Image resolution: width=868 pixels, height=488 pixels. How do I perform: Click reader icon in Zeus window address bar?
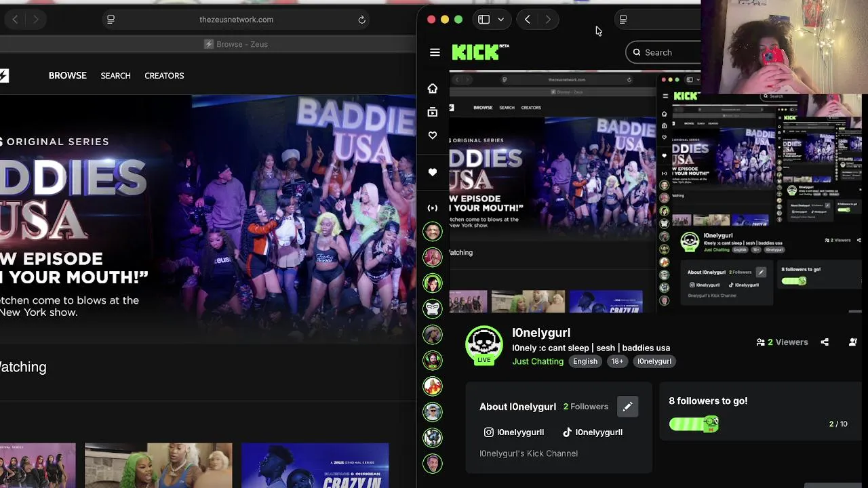pyautogui.click(x=111, y=20)
